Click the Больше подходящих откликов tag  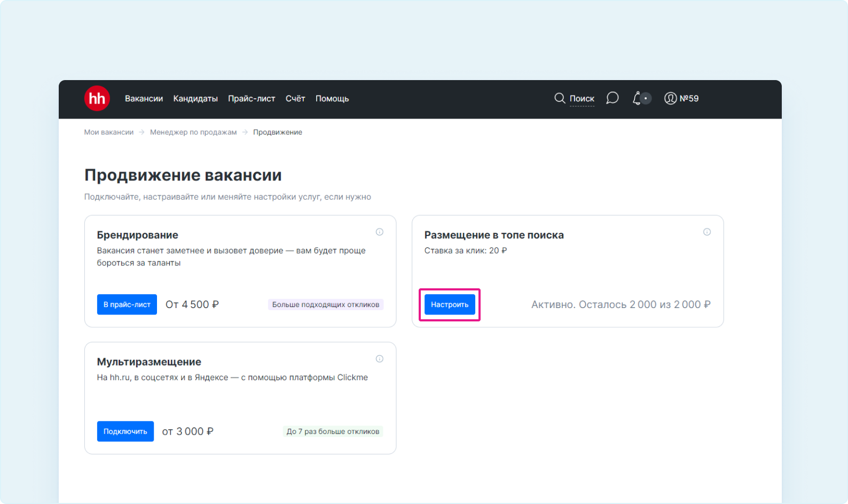coord(326,304)
